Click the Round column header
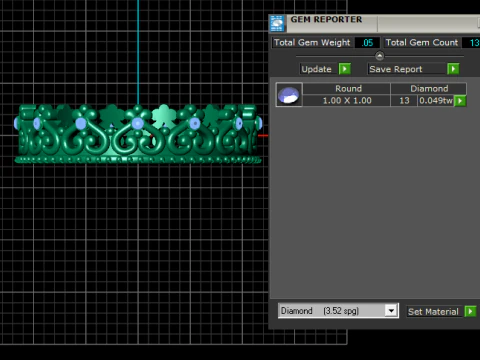Screen dimensions: 480x360 tap(347, 89)
